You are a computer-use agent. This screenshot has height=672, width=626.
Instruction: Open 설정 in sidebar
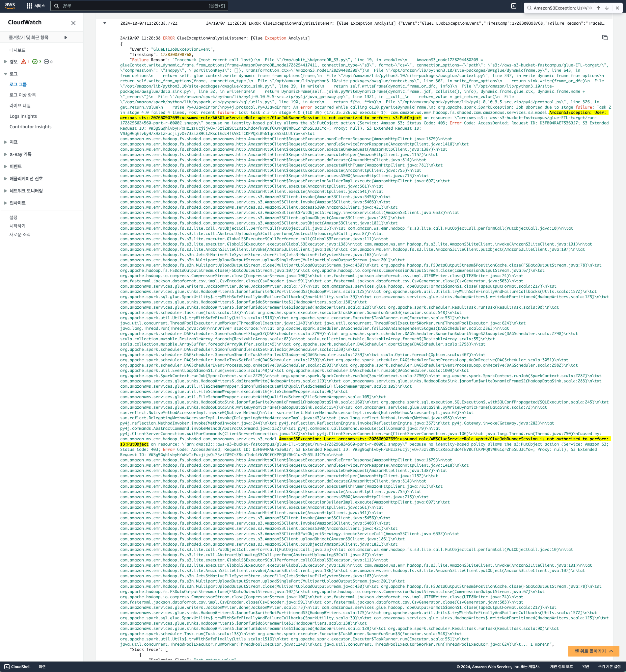13,217
